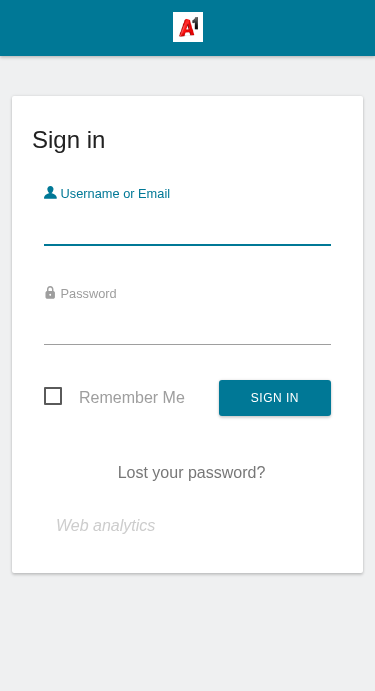Select the red A of the A1 logo
This screenshot has height=691, width=375.
[x=186, y=29]
